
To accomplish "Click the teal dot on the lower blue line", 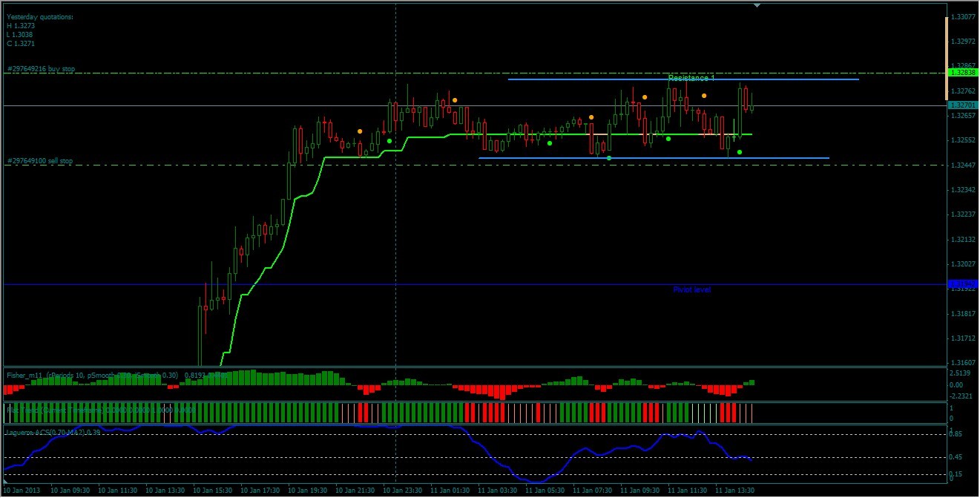I will [609, 158].
